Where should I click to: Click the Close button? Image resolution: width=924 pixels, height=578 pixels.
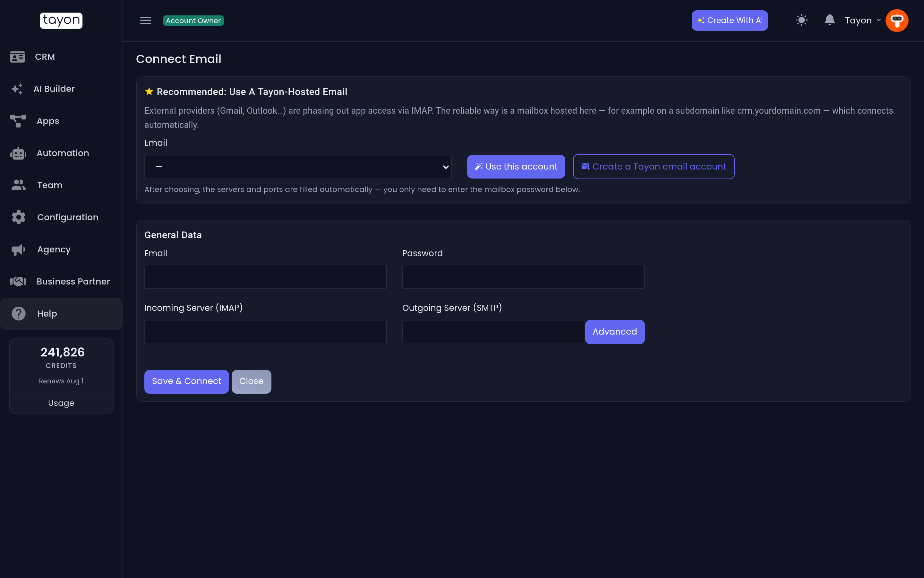tap(251, 381)
